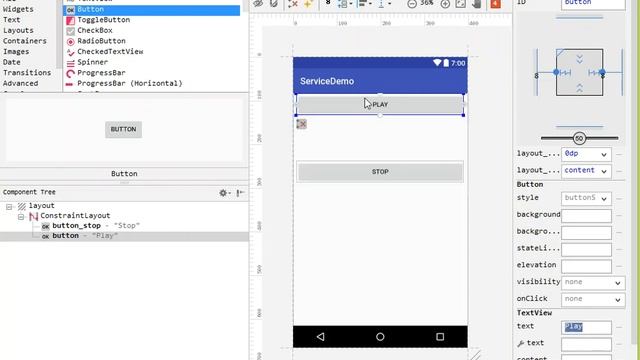This screenshot has height=360, width=640.
Task: Click top chevrons in constraint widget
Action: pos(580,59)
